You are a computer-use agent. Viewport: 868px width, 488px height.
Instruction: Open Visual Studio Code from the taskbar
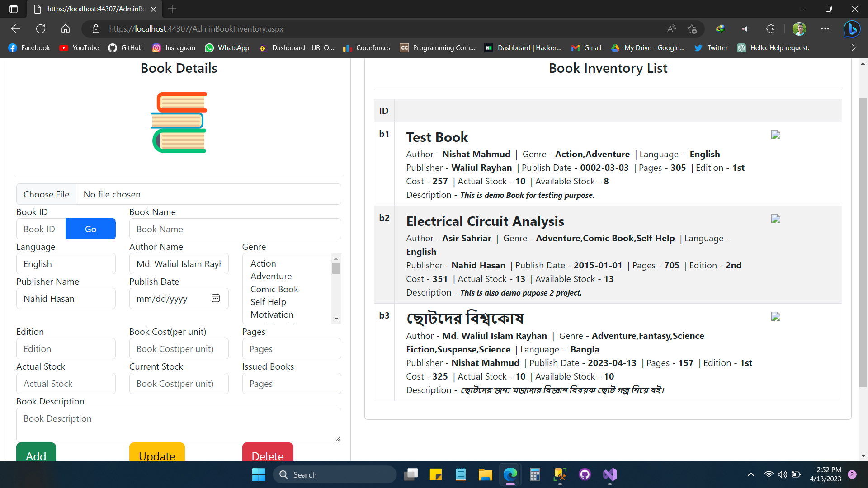(x=609, y=474)
